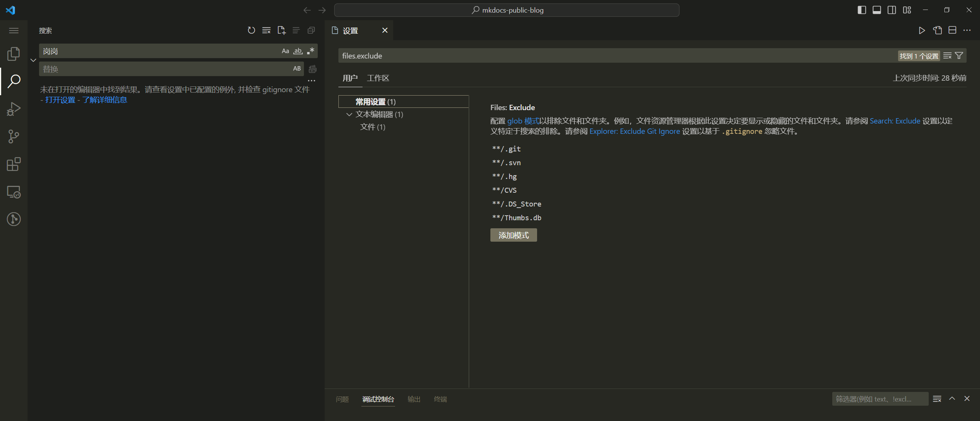This screenshot has height=421, width=980.
Task: Focus the debug console filter input
Action: [880, 399]
